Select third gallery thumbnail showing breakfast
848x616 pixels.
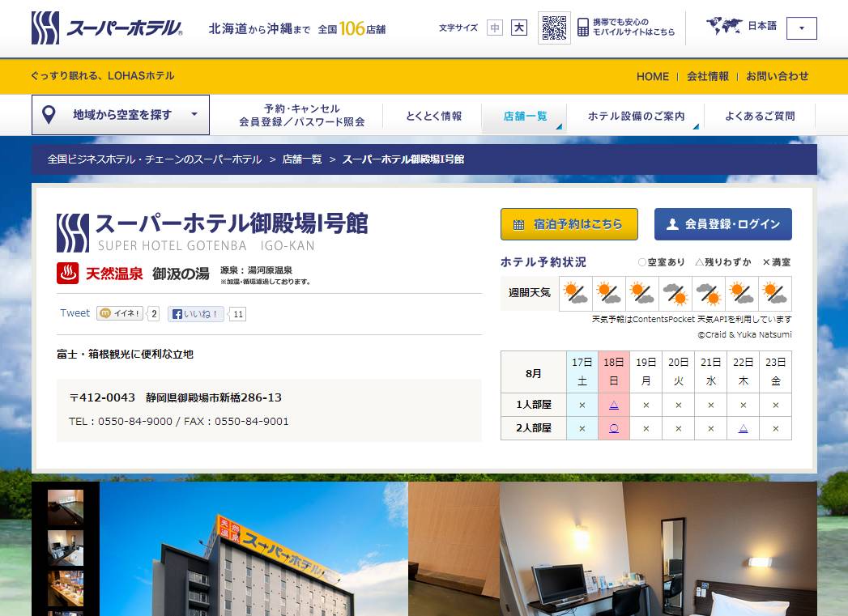(x=66, y=588)
